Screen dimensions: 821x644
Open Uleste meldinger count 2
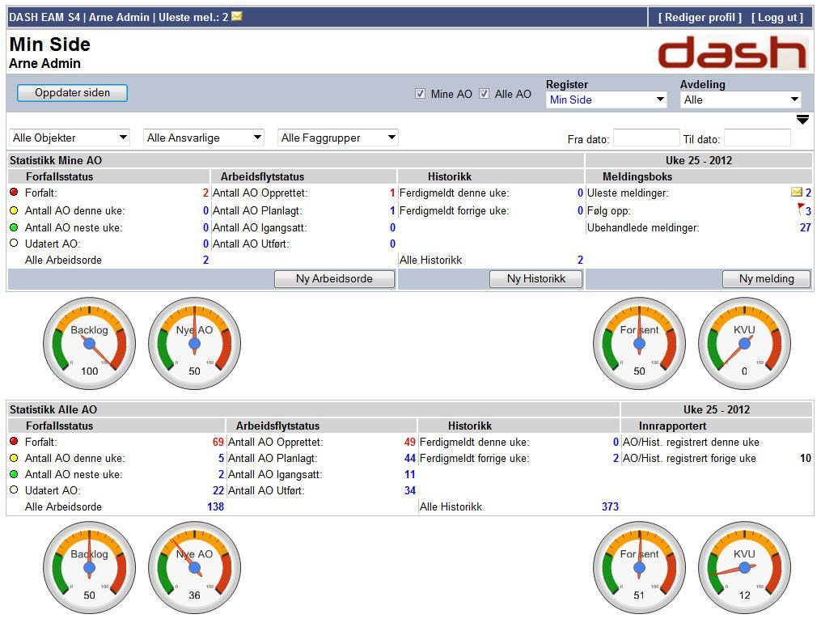click(808, 193)
